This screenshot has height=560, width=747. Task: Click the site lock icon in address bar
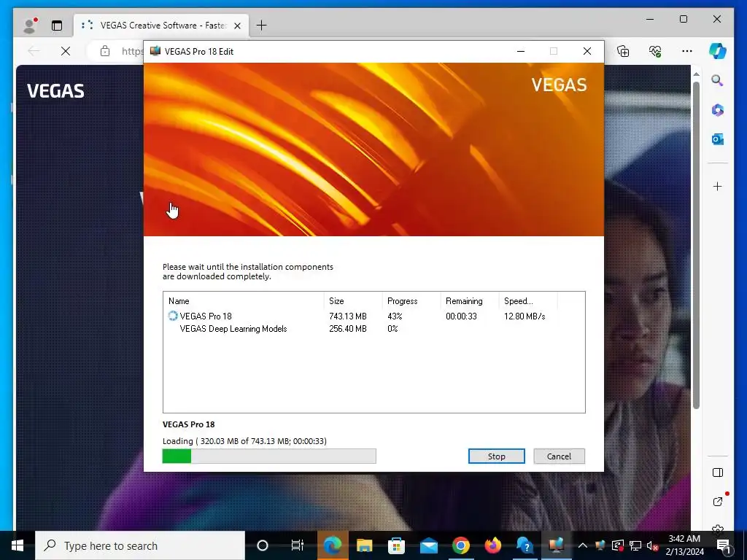(105, 51)
